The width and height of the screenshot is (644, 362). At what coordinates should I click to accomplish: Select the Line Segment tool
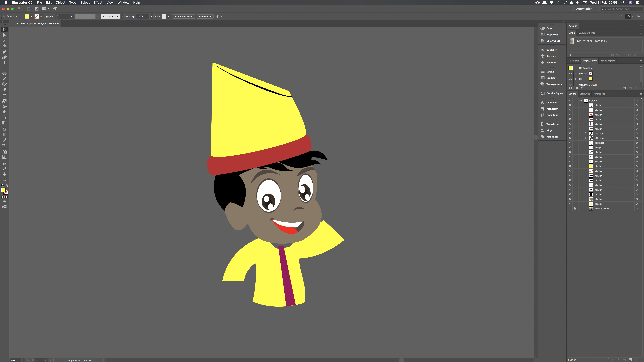point(4,68)
